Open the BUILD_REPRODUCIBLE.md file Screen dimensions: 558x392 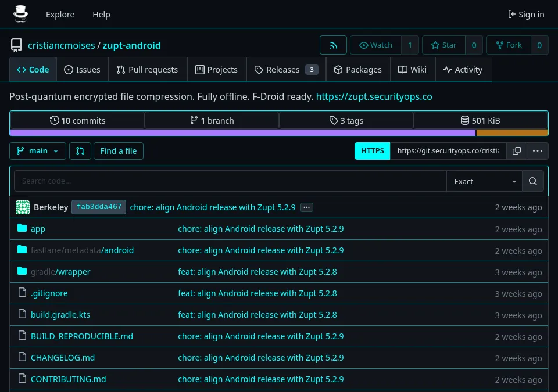click(x=82, y=336)
